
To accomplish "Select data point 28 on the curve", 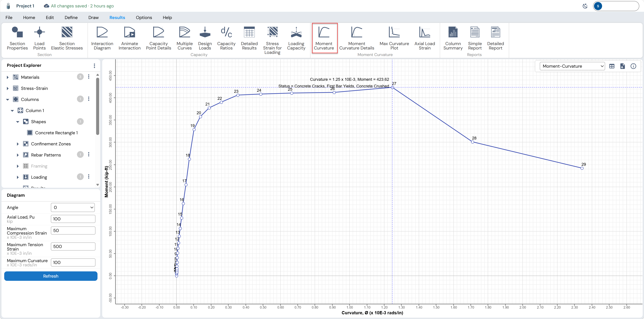I will click(x=472, y=142).
